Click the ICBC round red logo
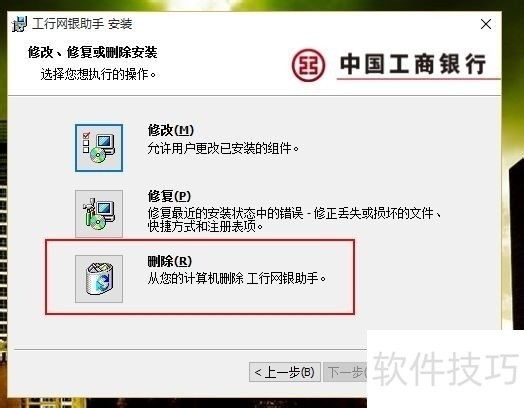This screenshot has width=524, height=408. [308, 65]
